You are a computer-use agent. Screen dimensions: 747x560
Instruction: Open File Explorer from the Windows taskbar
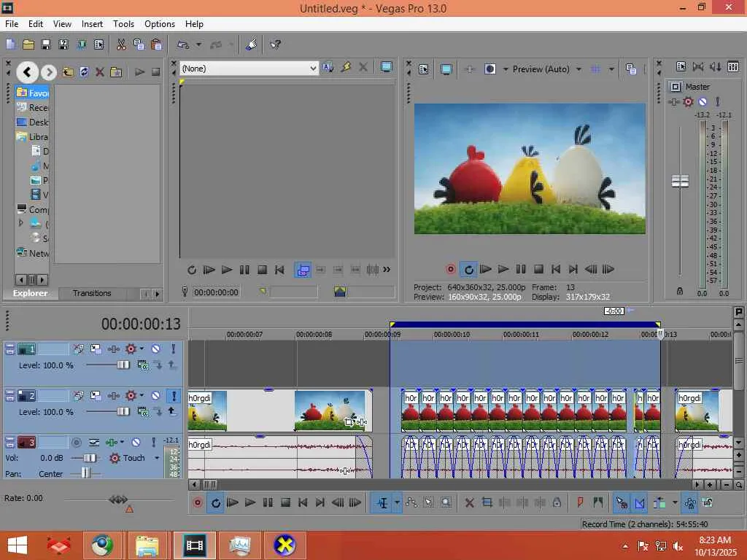coord(147,545)
